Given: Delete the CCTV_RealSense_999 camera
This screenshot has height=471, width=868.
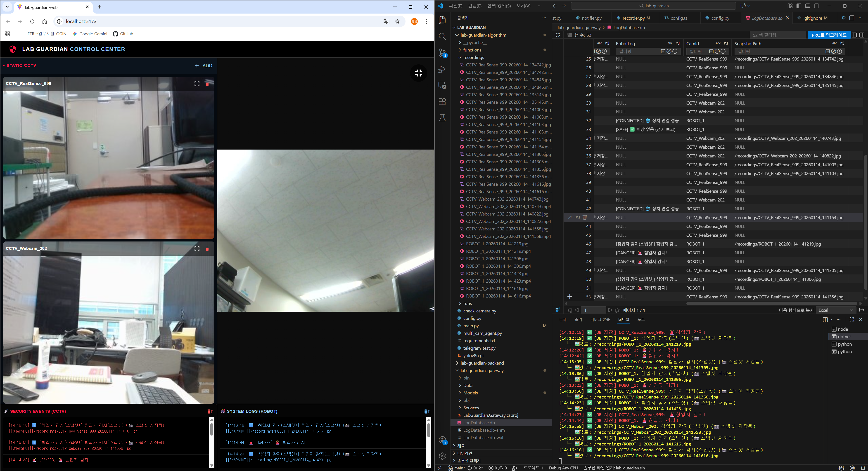Looking at the screenshot, I should (207, 84).
